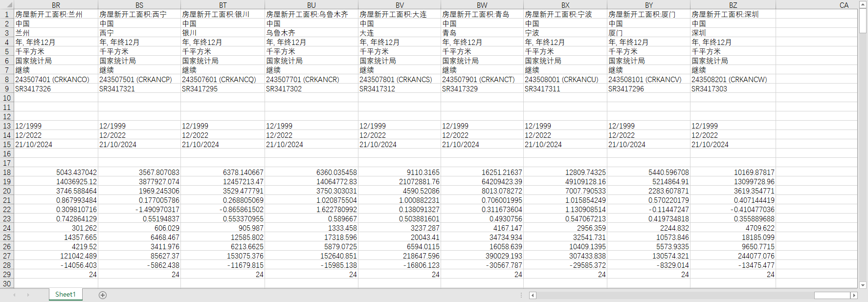Click cell 房屋新开工面积:银川
Image resolution: width=868 pixels, height=302 pixels.
[x=223, y=14]
